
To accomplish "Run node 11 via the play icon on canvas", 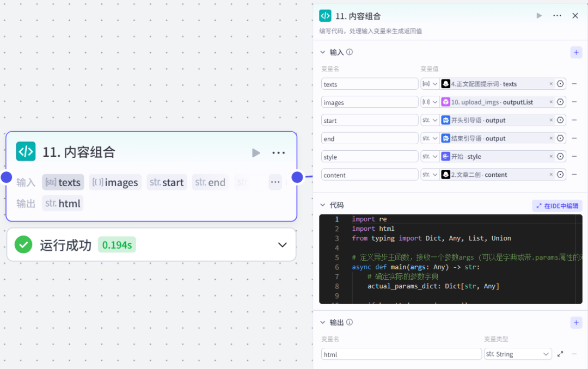I will (256, 153).
